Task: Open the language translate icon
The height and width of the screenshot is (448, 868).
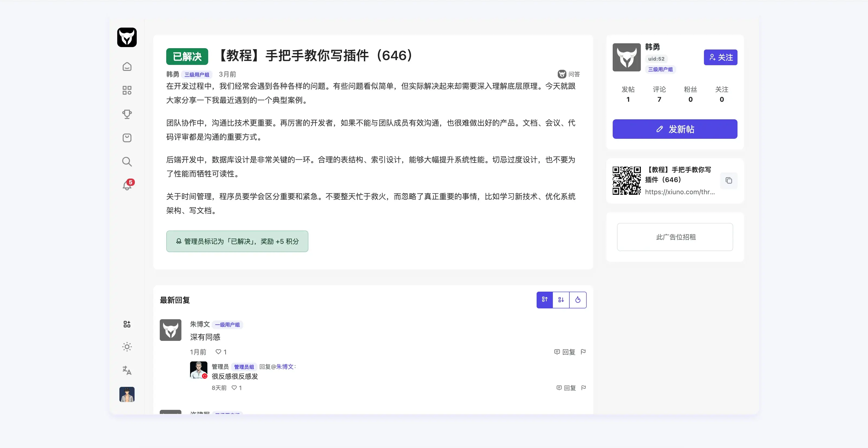Action: (x=127, y=370)
